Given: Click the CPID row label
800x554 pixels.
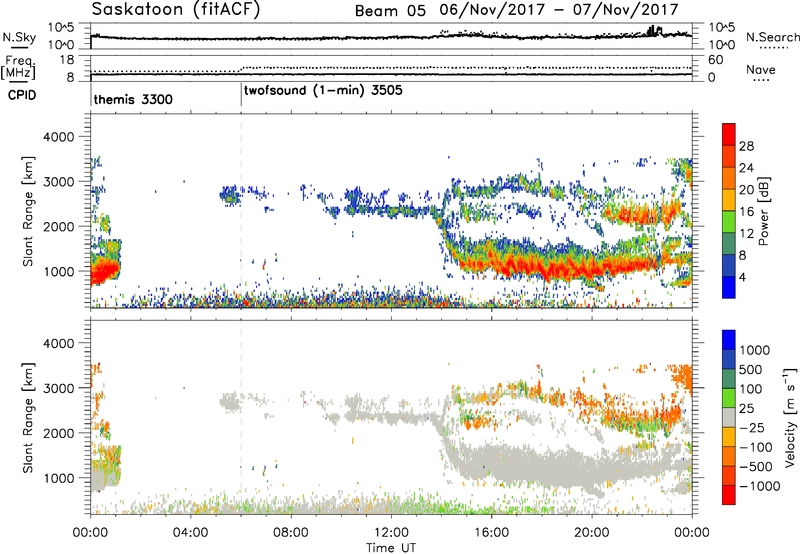Looking at the screenshot, I should coord(22,95).
